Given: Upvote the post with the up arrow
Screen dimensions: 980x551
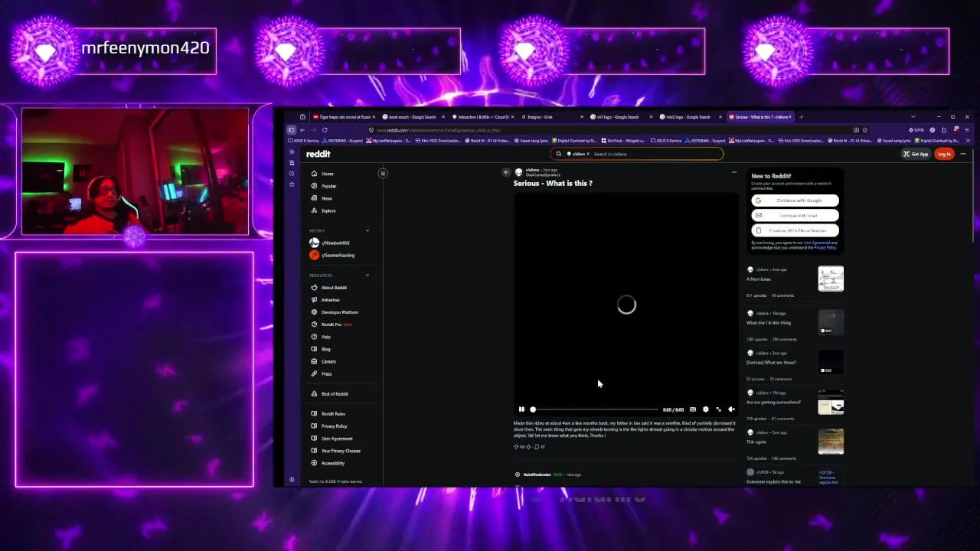Looking at the screenshot, I should [x=516, y=446].
